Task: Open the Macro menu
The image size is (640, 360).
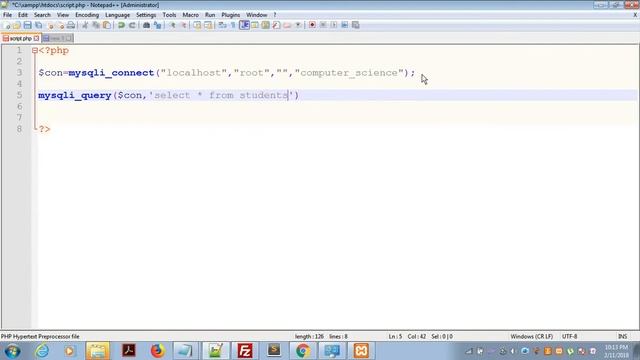Action: click(x=191, y=15)
